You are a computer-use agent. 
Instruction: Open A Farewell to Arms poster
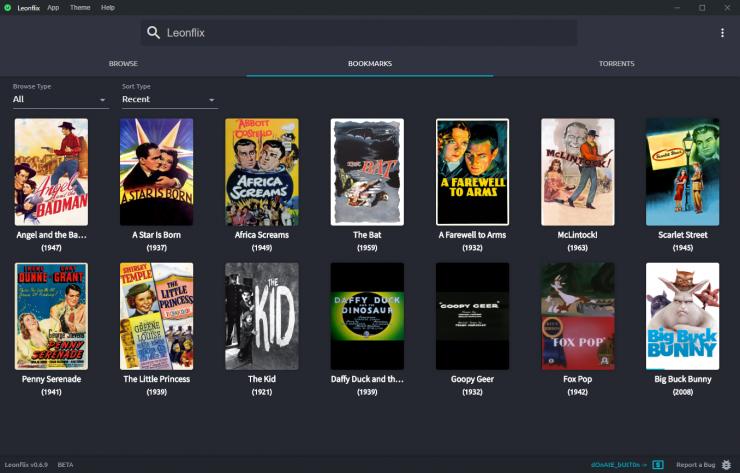[472, 172]
